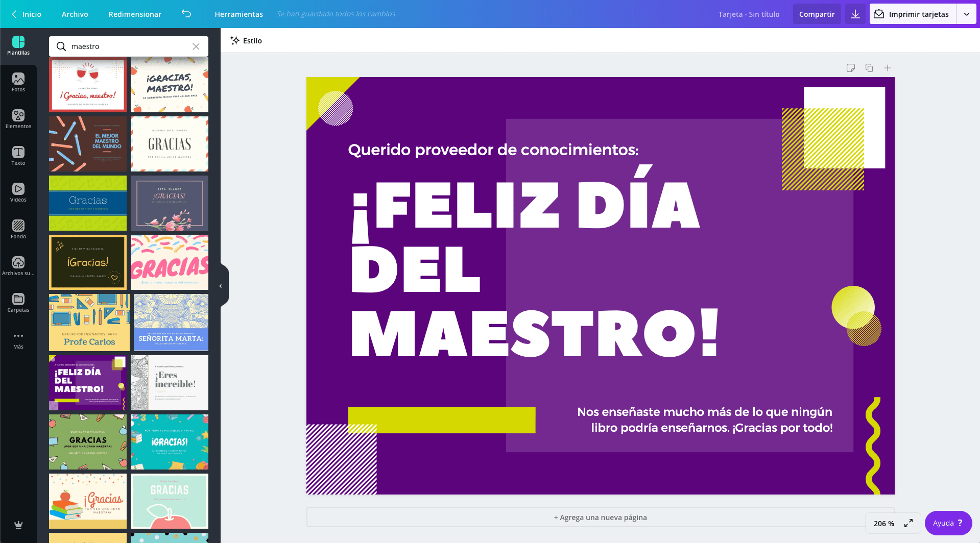Select the green and blue Gracias template
Viewport: 980px width, 543px height.
pyautogui.click(x=88, y=203)
